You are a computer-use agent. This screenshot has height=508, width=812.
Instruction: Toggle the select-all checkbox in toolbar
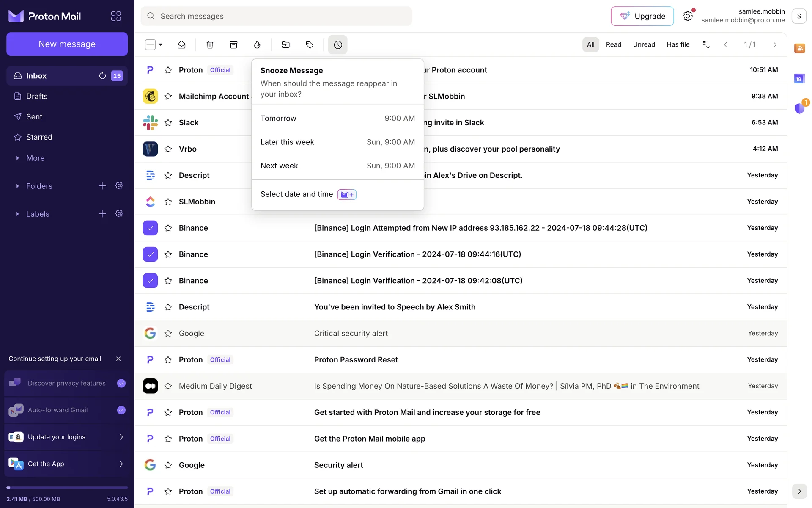point(150,44)
